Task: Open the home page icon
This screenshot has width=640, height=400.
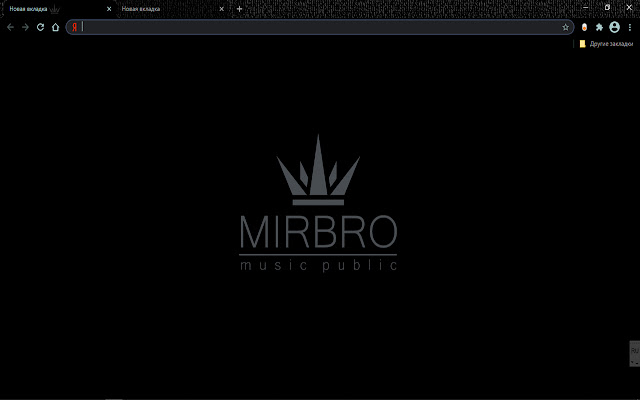Action: 56,27
